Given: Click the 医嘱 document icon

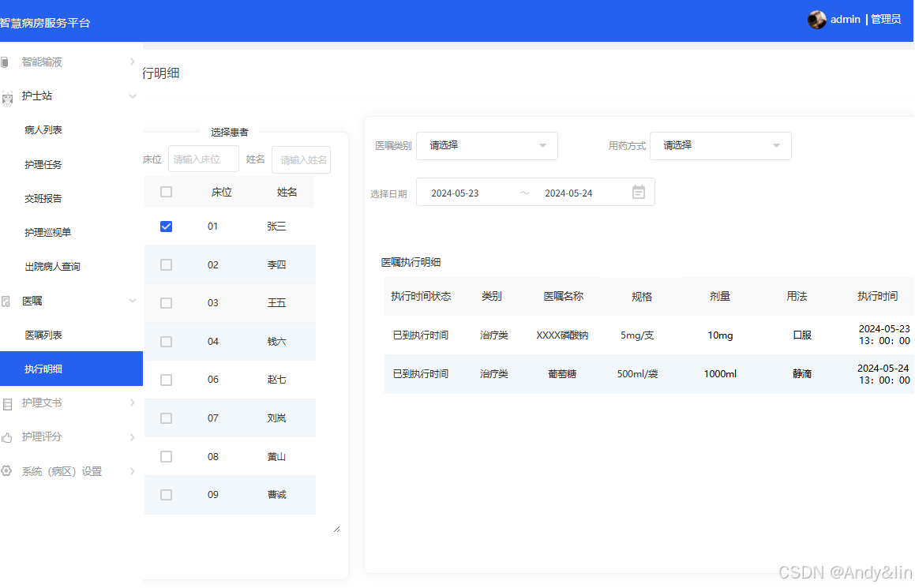Looking at the screenshot, I should (x=6, y=301).
